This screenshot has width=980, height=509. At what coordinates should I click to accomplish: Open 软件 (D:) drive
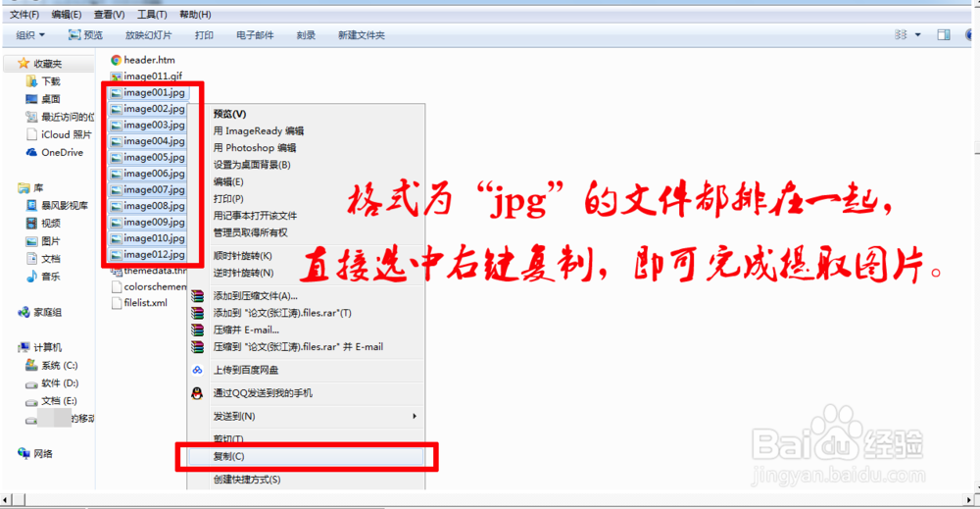pyautogui.click(x=52, y=383)
